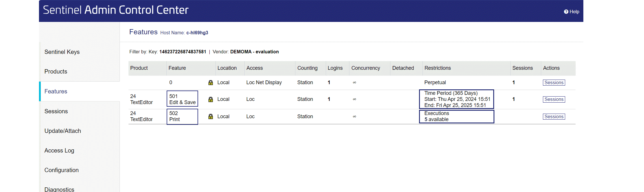Go to Products in sidebar
The width and height of the screenshot is (644, 192).
pyautogui.click(x=56, y=71)
